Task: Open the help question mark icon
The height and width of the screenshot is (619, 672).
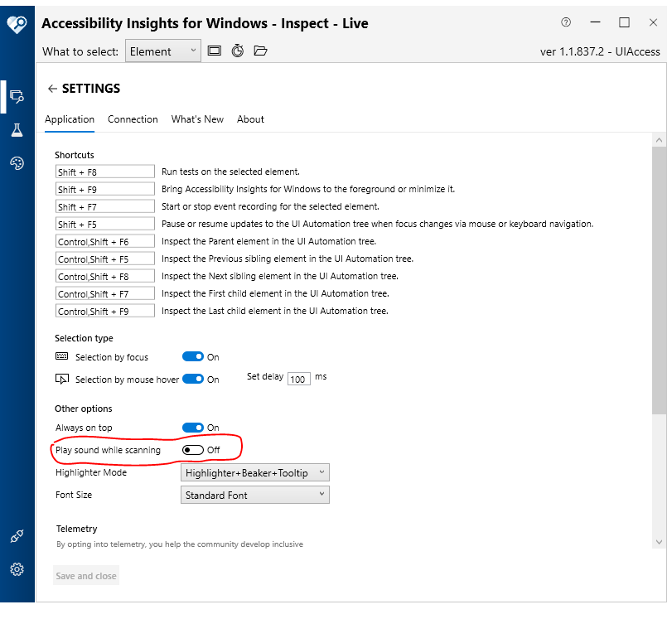Action: click(x=566, y=22)
